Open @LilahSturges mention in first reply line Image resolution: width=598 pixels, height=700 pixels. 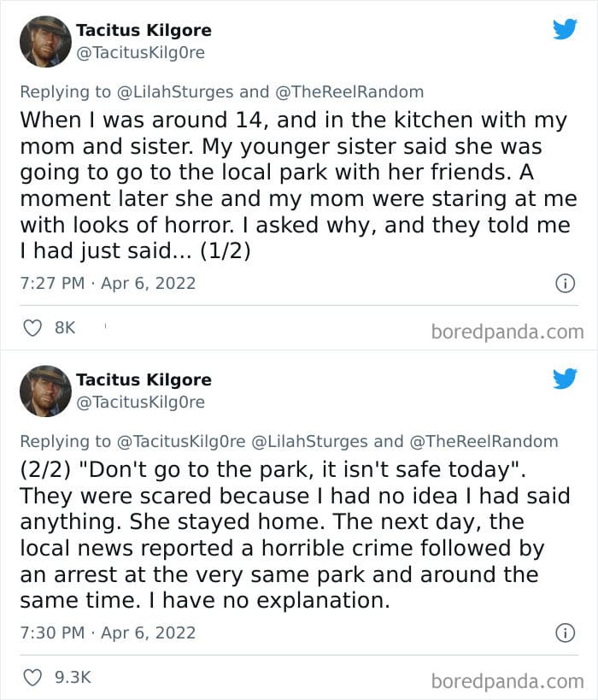[175, 92]
